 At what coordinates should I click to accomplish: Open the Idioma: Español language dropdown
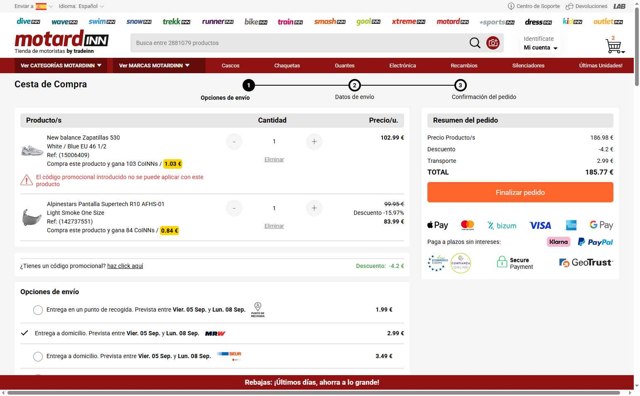[81, 6]
